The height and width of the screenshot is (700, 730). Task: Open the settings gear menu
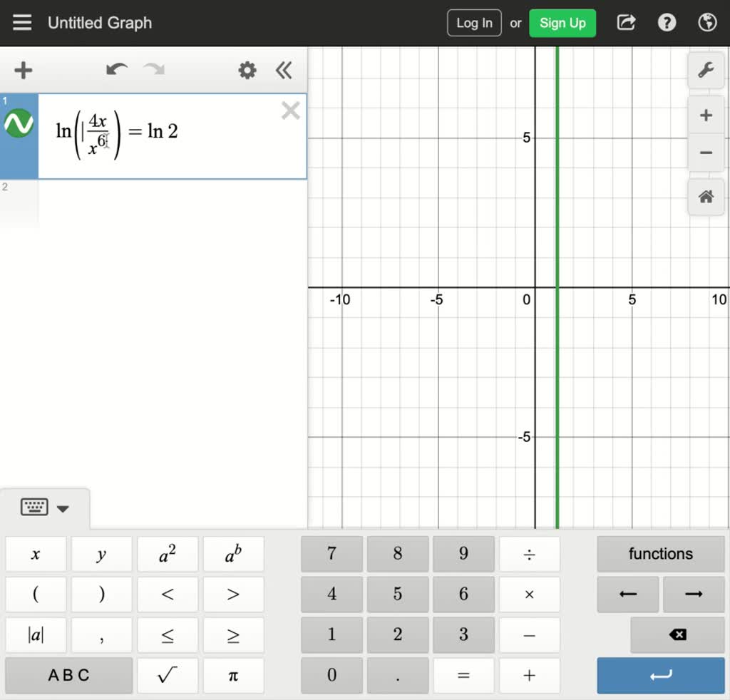247,70
